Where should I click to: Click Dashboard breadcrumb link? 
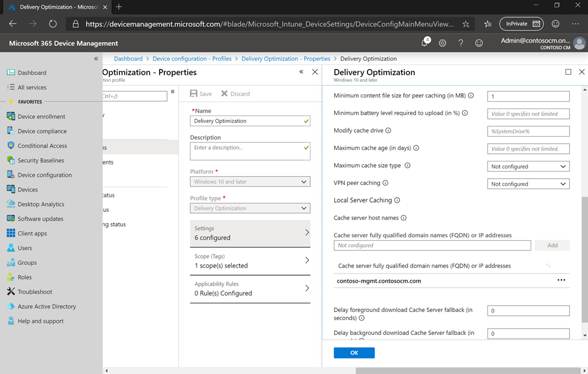pyautogui.click(x=128, y=59)
